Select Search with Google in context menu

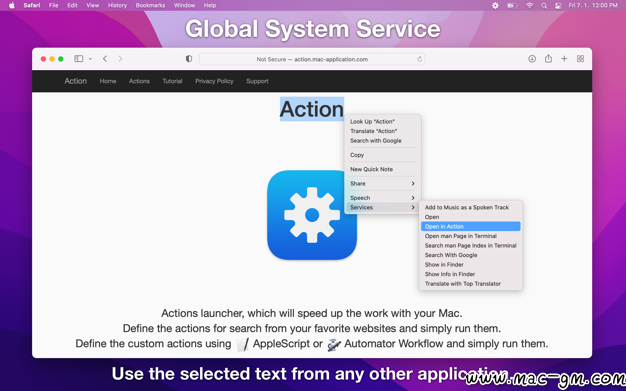[382, 141]
